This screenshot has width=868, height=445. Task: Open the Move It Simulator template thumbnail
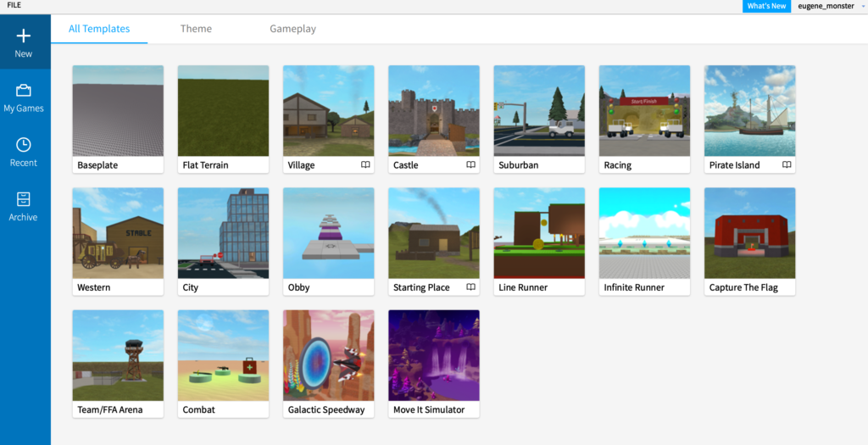tap(434, 355)
